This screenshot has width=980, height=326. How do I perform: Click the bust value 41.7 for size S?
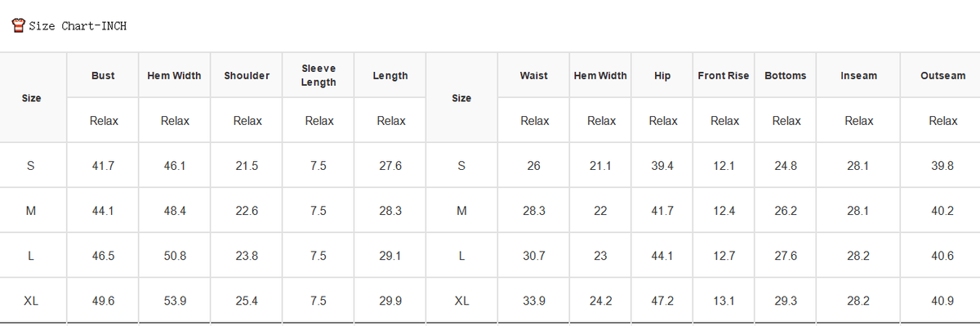pyautogui.click(x=103, y=166)
